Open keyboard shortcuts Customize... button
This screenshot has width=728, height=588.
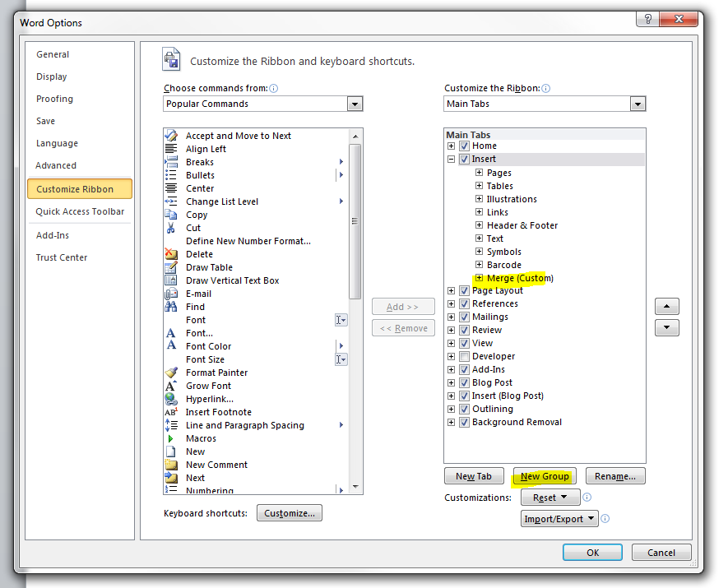click(x=290, y=513)
